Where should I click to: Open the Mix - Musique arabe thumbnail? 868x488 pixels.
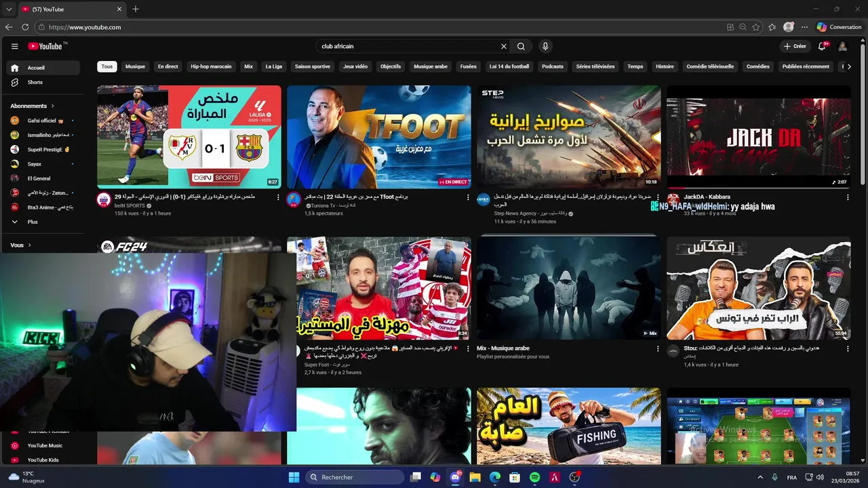pyautogui.click(x=569, y=288)
